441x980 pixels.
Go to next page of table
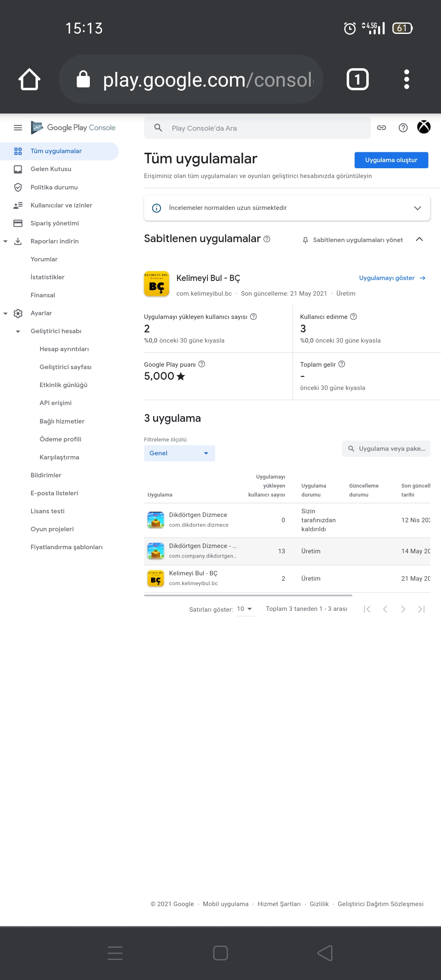coord(403,609)
